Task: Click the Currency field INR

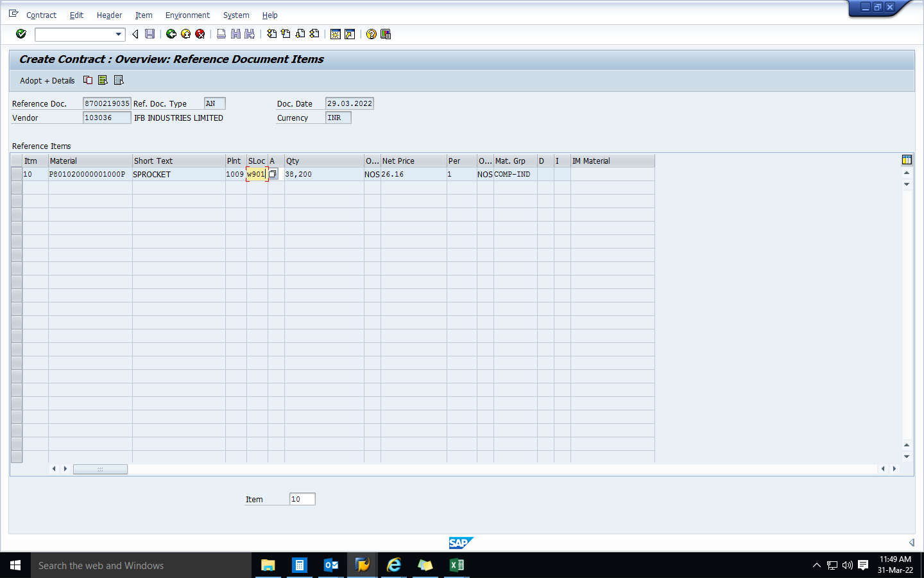Action: (338, 118)
